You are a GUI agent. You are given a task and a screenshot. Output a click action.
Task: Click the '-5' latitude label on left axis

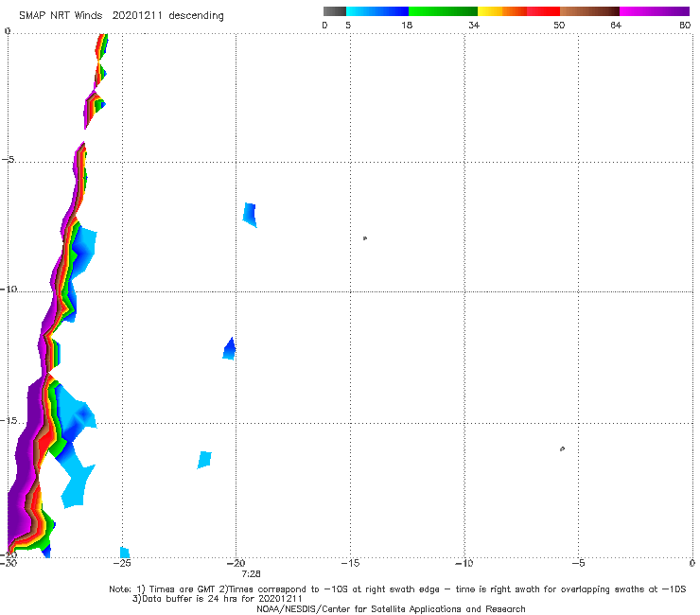click(x=8, y=160)
